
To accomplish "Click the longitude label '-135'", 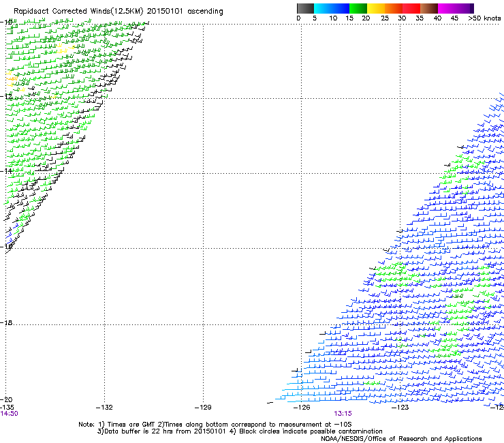I will (x=7, y=408).
